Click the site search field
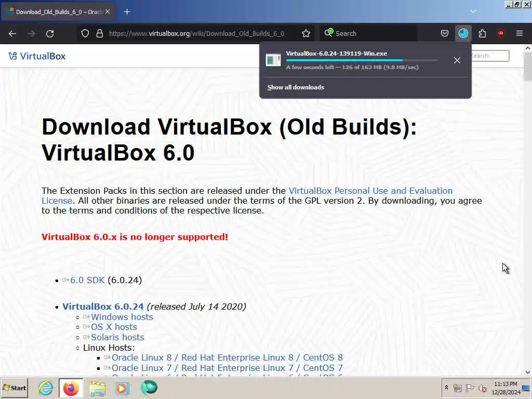This screenshot has width=532, height=399. click(490, 56)
